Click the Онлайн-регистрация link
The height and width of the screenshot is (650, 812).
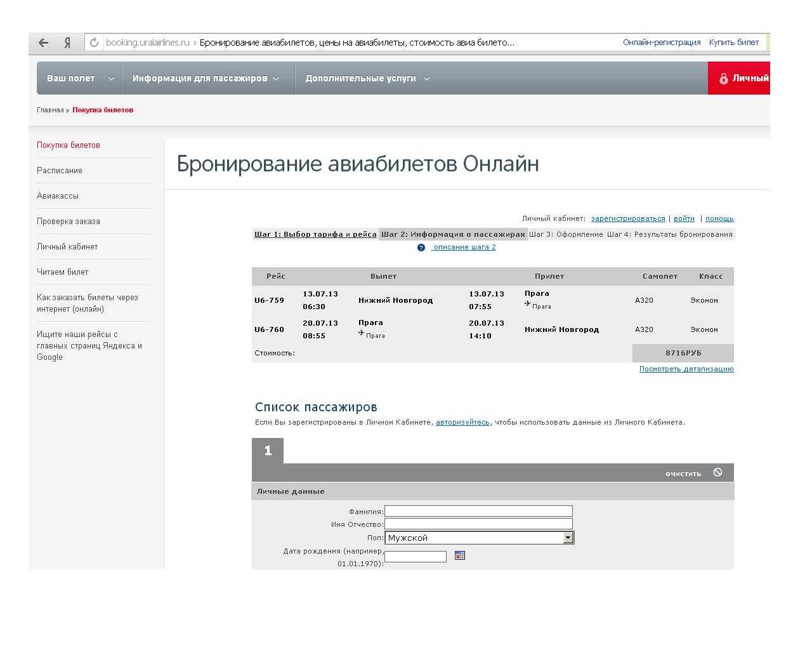click(x=662, y=43)
